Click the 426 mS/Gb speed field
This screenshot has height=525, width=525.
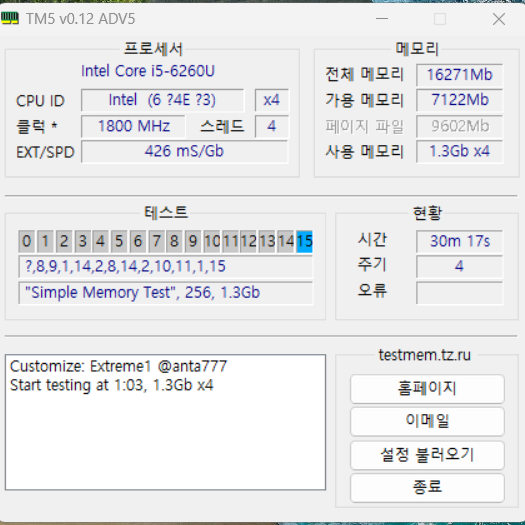[x=184, y=152]
